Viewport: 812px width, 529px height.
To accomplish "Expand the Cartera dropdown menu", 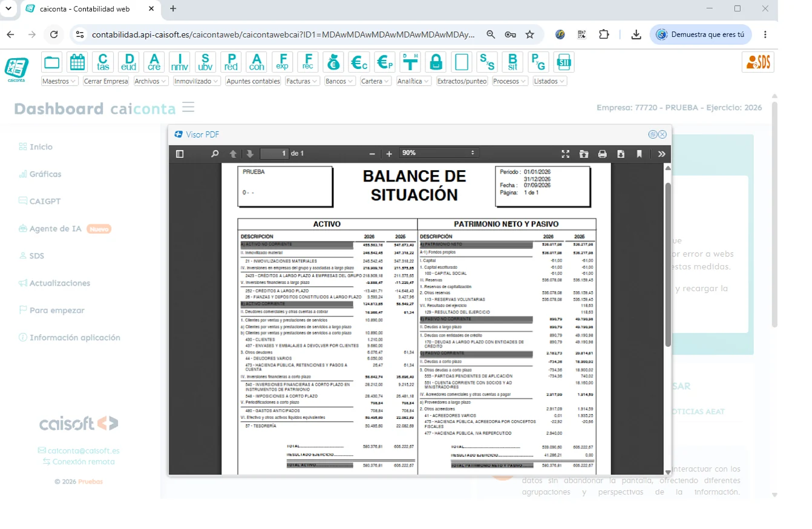I will click(376, 81).
